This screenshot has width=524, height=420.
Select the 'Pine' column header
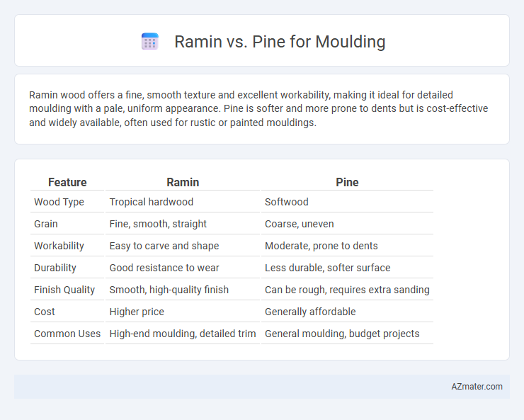click(347, 182)
